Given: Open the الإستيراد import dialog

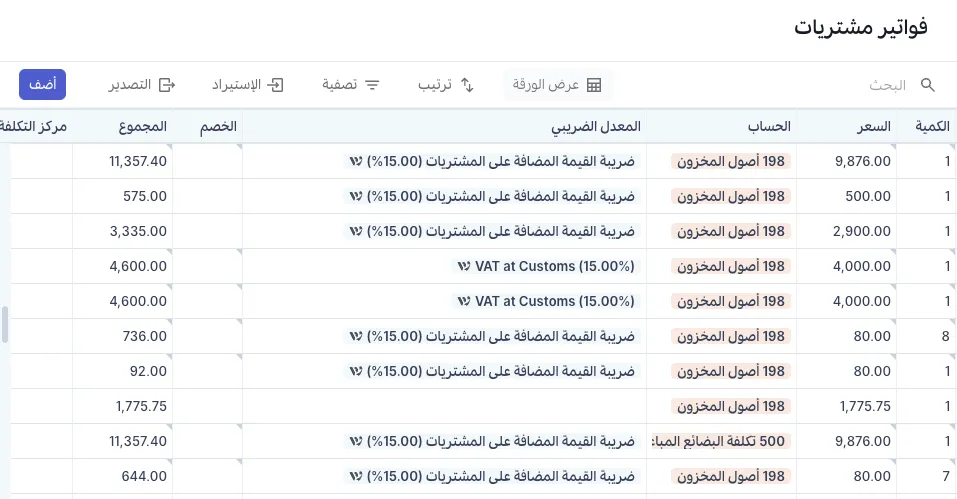Looking at the screenshot, I should [248, 85].
